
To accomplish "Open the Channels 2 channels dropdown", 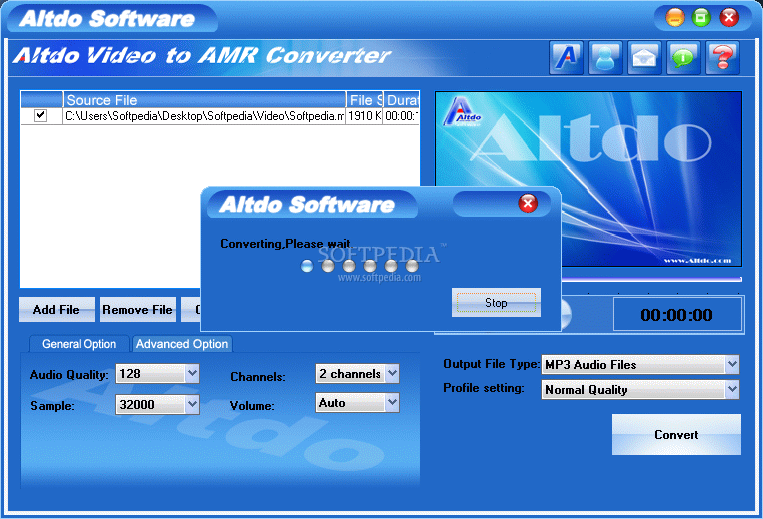I will [392, 374].
